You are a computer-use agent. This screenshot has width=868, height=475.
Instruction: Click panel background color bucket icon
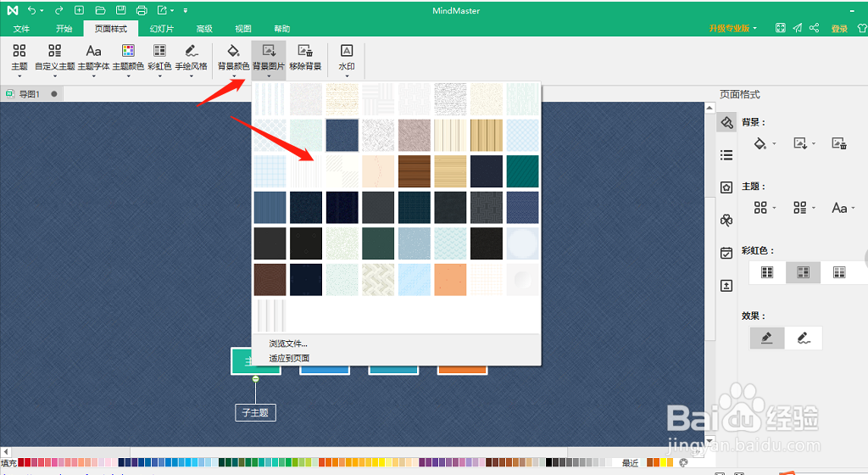point(760,143)
